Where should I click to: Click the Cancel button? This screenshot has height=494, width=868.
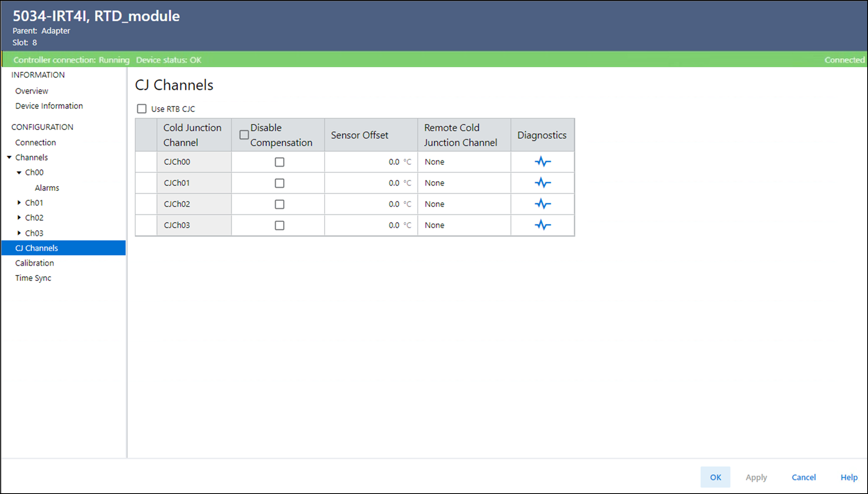click(803, 477)
